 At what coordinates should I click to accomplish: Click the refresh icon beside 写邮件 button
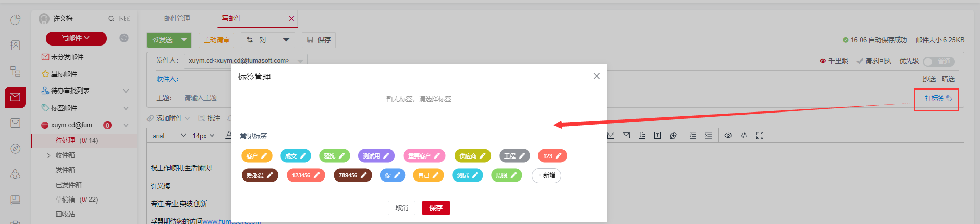click(124, 38)
